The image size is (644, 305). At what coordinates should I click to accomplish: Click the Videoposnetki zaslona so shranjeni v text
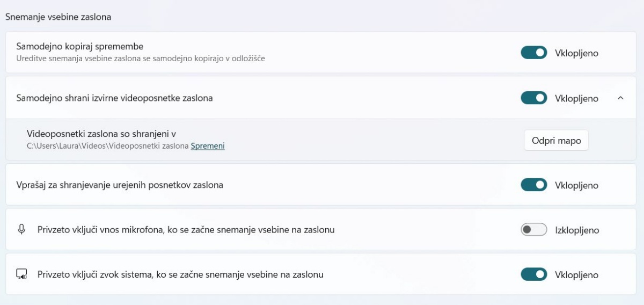[101, 134]
